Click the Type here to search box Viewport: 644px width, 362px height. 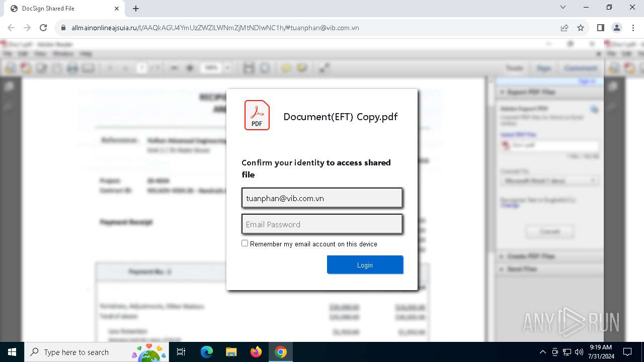[98, 352]
